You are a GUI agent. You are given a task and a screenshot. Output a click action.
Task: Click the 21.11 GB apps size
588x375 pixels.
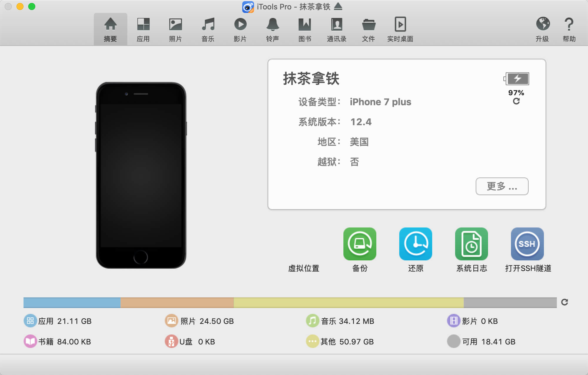(x=74, y=321)
